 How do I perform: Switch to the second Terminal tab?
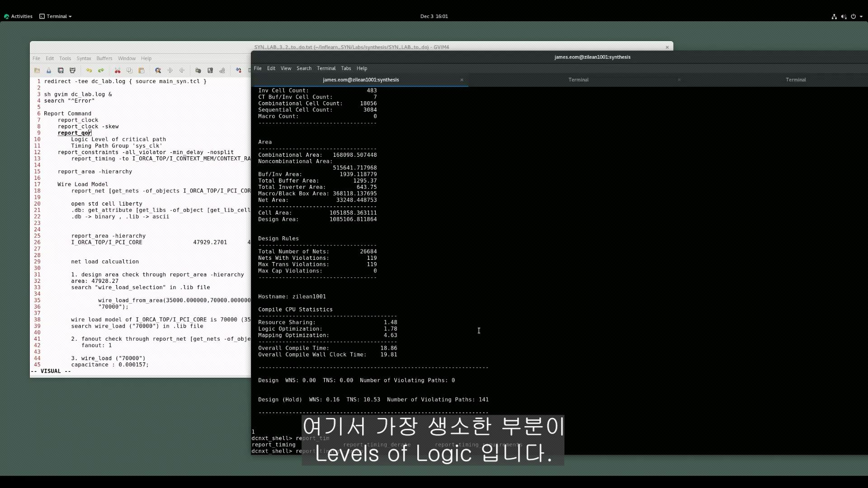click(x=578, y=80)
